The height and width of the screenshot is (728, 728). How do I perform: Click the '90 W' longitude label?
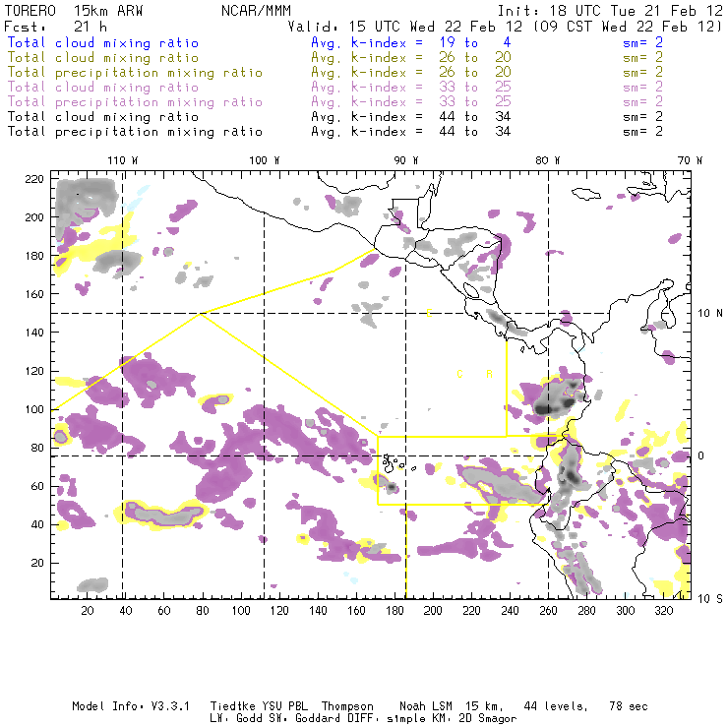tap(406, 160)
